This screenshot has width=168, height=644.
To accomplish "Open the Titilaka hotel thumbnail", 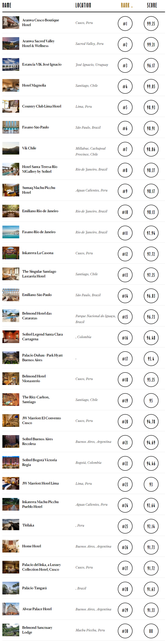I will (x=11, y=525).
